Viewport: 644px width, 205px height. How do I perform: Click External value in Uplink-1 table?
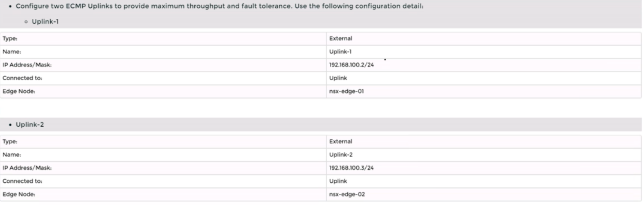tap(340, 39)
